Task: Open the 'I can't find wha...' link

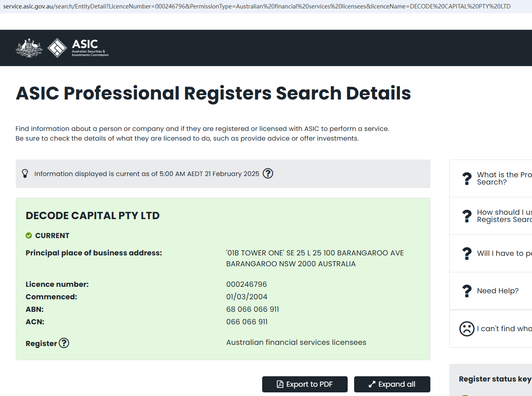Action: [504, 329]
